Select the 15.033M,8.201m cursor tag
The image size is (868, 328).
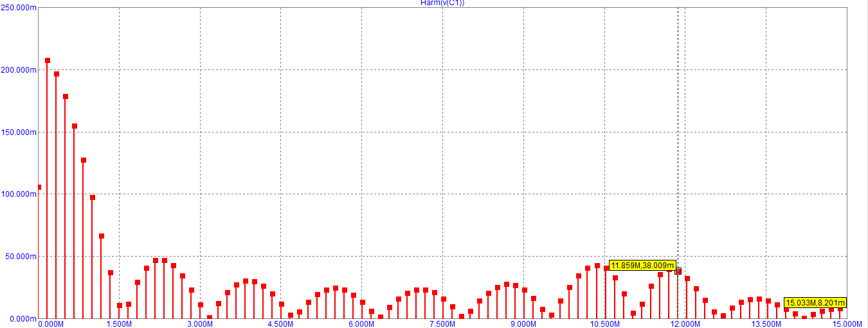click(x=815, y=302)
